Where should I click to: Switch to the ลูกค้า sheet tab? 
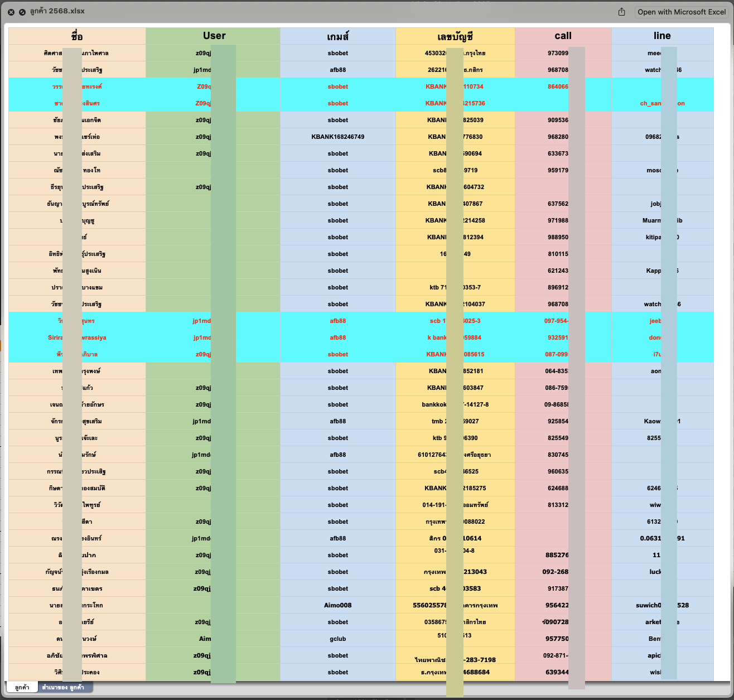[x=22, y=687]
